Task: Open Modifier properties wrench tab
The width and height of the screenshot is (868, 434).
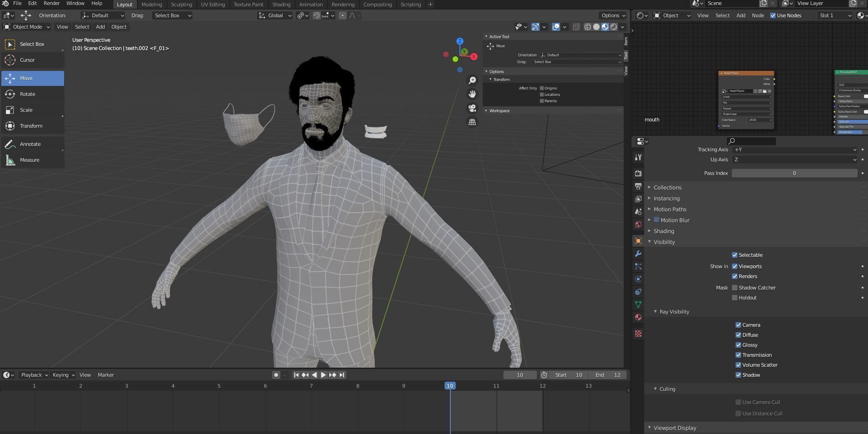Action: pyautogui.click(x=638, y=254)
